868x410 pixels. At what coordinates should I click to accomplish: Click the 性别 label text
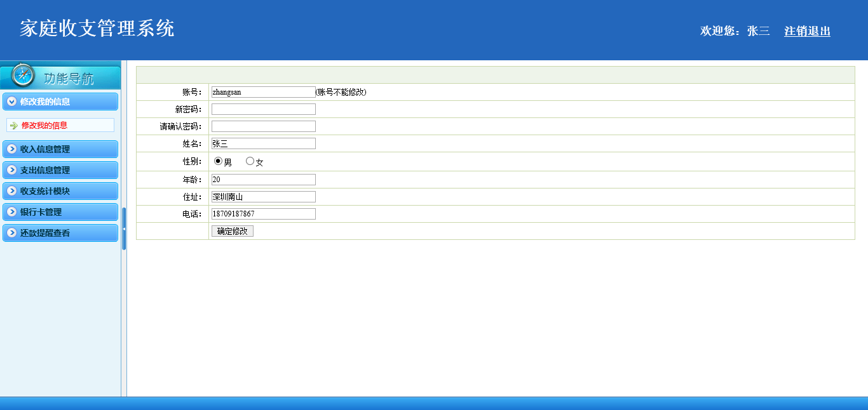(192, 162)
